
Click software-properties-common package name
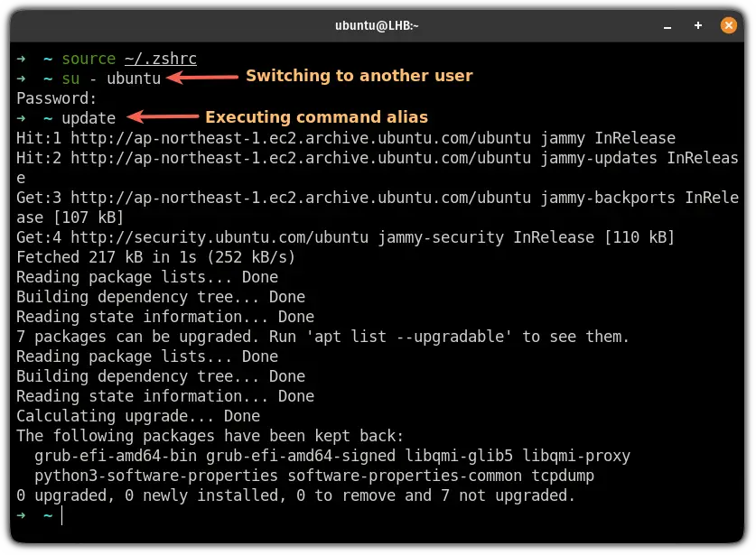405,476
